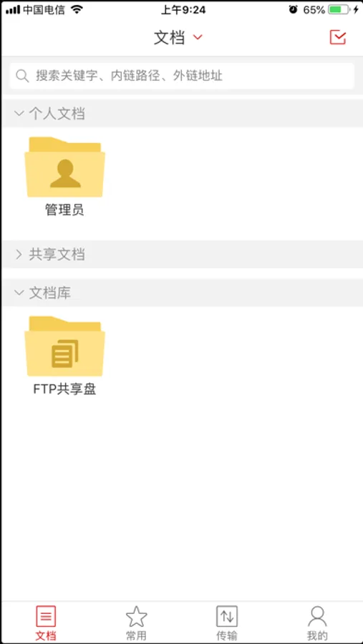The image size is (363, 644).
Task: Switch to the 常用 tab label
Action: 136,636
